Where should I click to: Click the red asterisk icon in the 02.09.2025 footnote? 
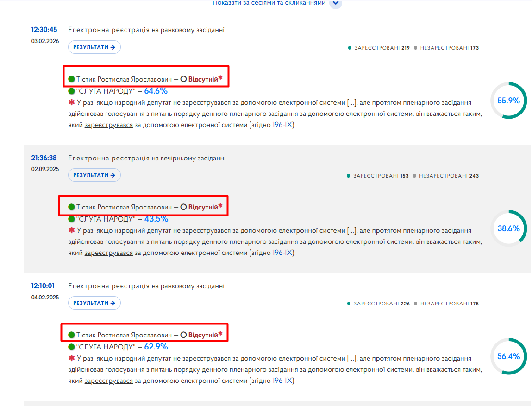click(72, 230)
